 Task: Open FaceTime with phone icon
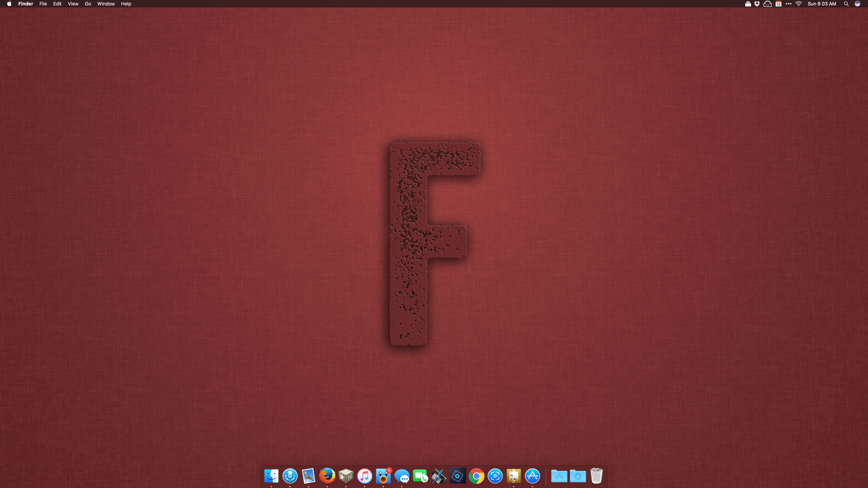pyautogui.click(x=420, y=476)
